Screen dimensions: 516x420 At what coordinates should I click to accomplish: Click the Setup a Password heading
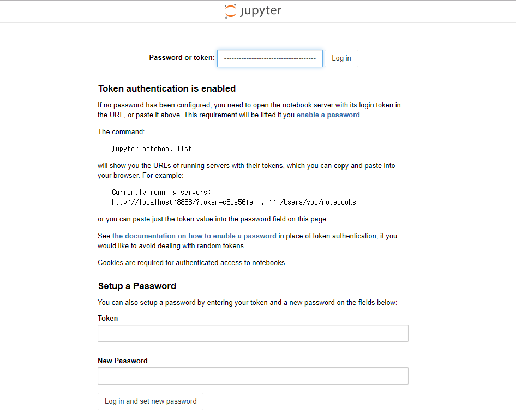coord(137,286)
